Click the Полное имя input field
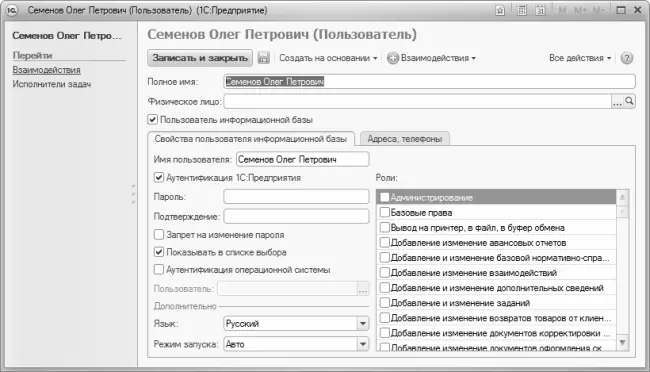 [x=429, y=82]
